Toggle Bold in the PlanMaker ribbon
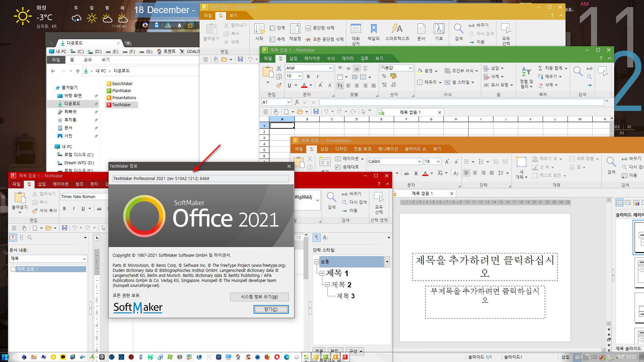This screenshot has height=362, width=644. 308,76
